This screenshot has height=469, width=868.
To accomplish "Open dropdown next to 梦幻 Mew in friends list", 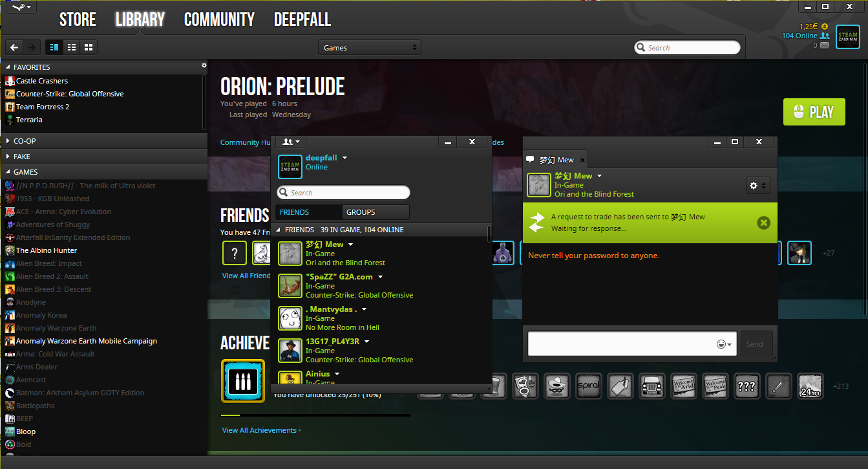I will tap(351, 245).
